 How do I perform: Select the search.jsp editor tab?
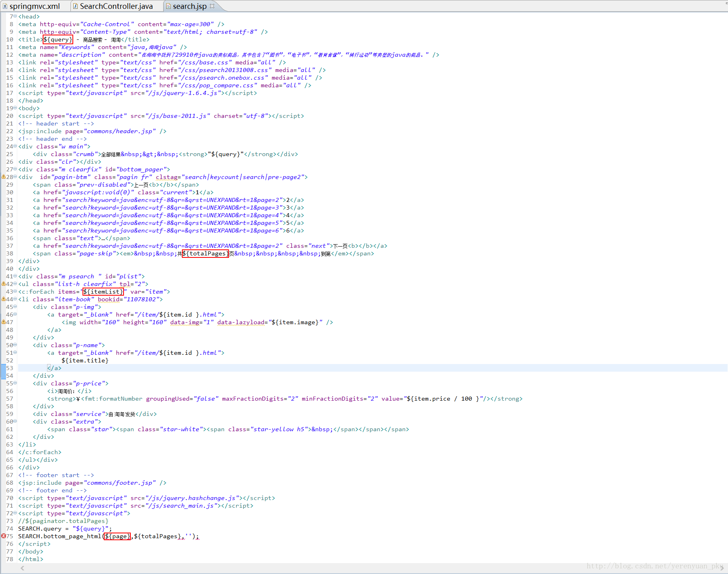tap(190, 6)
